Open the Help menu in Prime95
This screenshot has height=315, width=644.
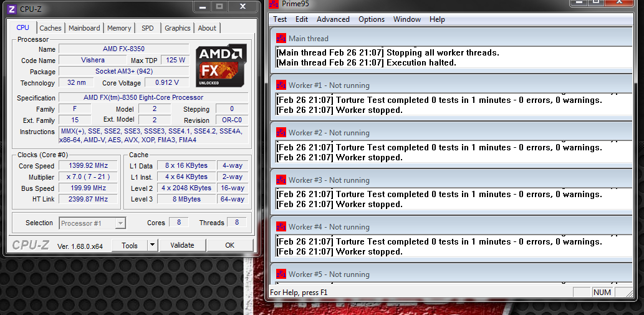coord(437,19)
